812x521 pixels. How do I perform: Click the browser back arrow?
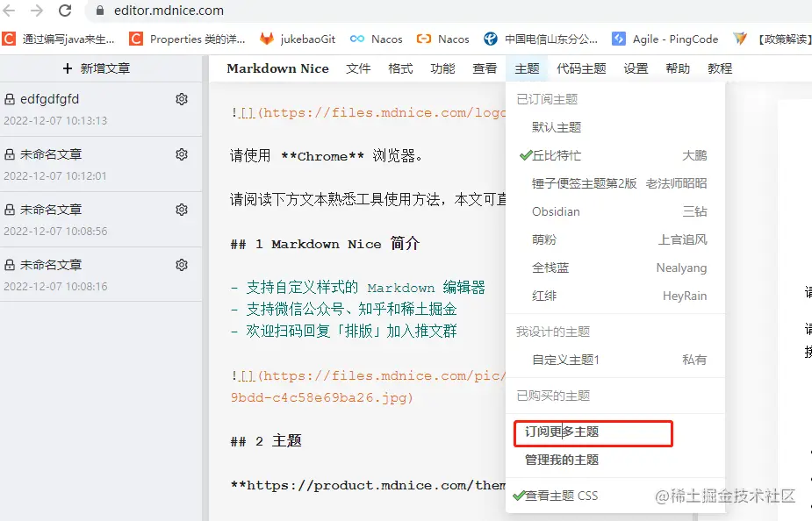pyautogui.click(x=10, y=11)
